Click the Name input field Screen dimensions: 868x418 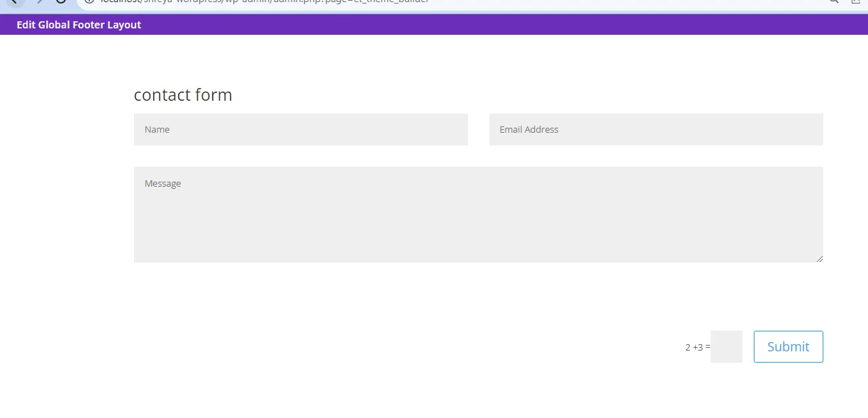[301, 129]
